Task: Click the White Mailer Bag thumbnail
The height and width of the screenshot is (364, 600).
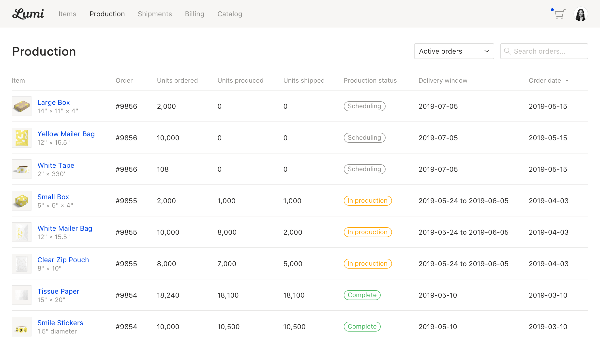Action: point(22,232)
